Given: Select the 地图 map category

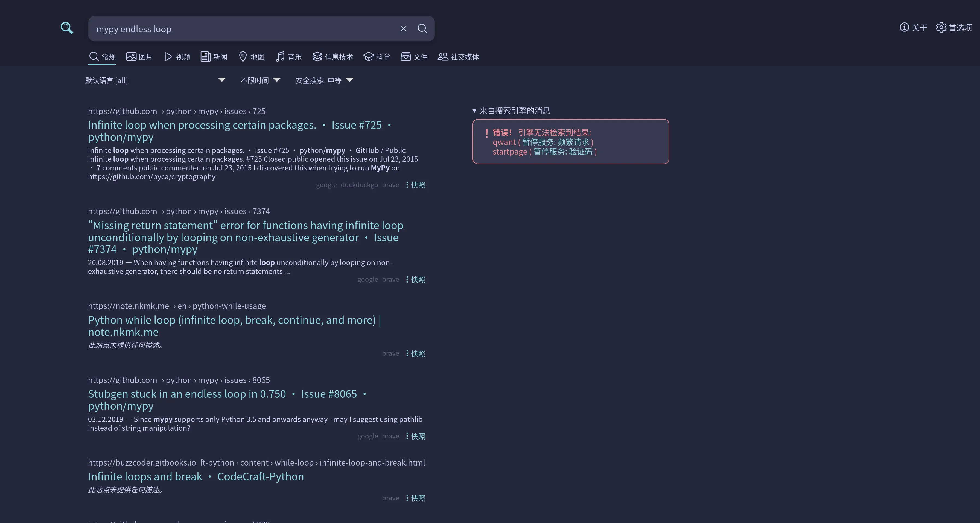Looking at the screenshot, I should pos(252,57).
